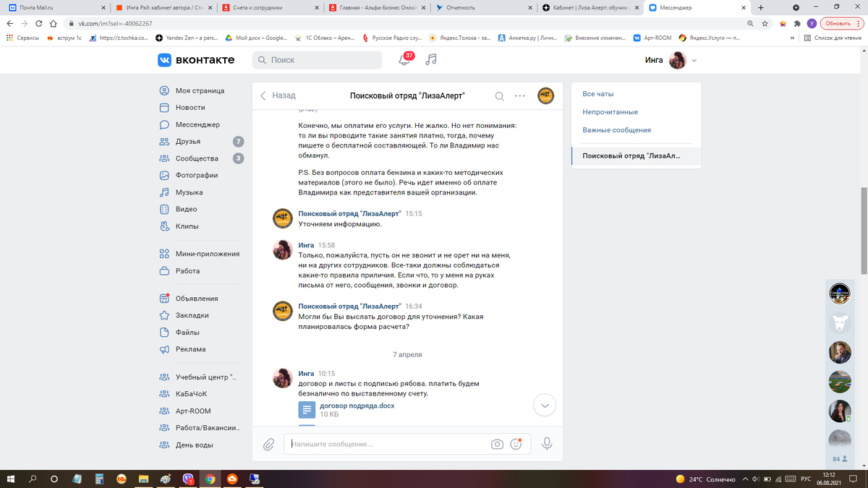Switch to Отчетность browser tab

[x=482, y=7]
